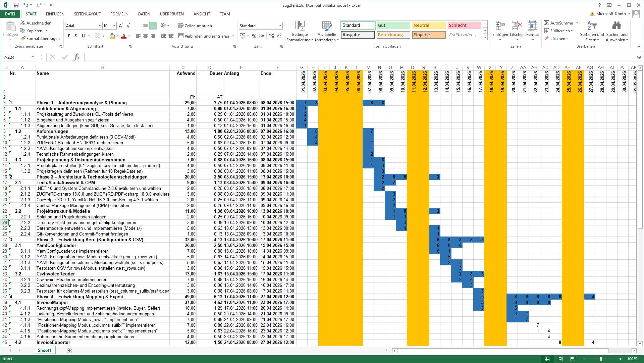This screenshot has width=644, height=363.
Task: Open the borders icon in Schriftart group
Action: coord(98,36)
